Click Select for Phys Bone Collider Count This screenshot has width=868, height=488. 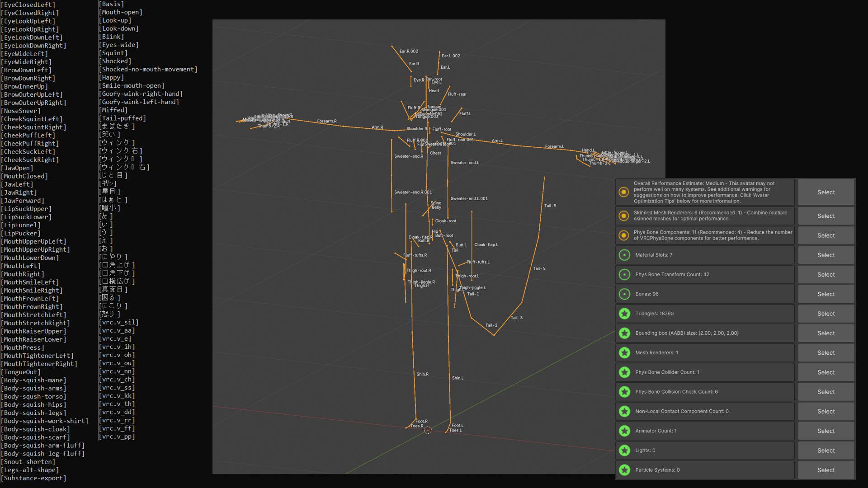(x=826, y=372)
